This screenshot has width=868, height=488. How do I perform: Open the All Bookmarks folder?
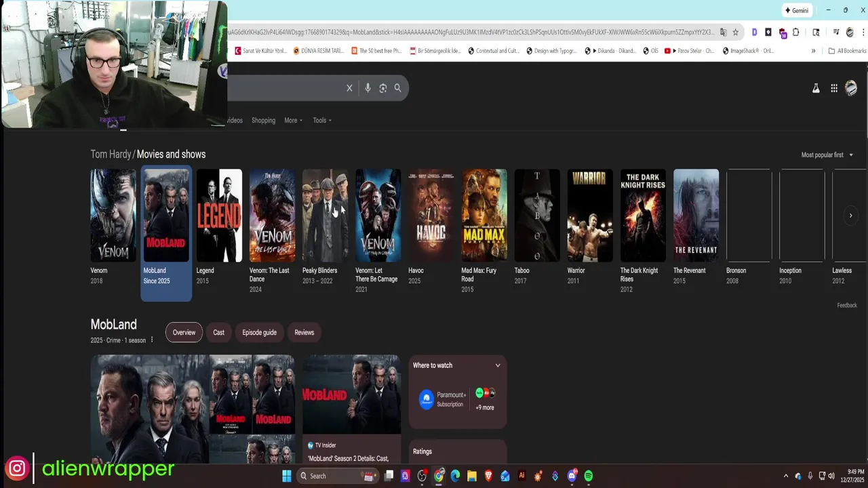tap(847, 51)
